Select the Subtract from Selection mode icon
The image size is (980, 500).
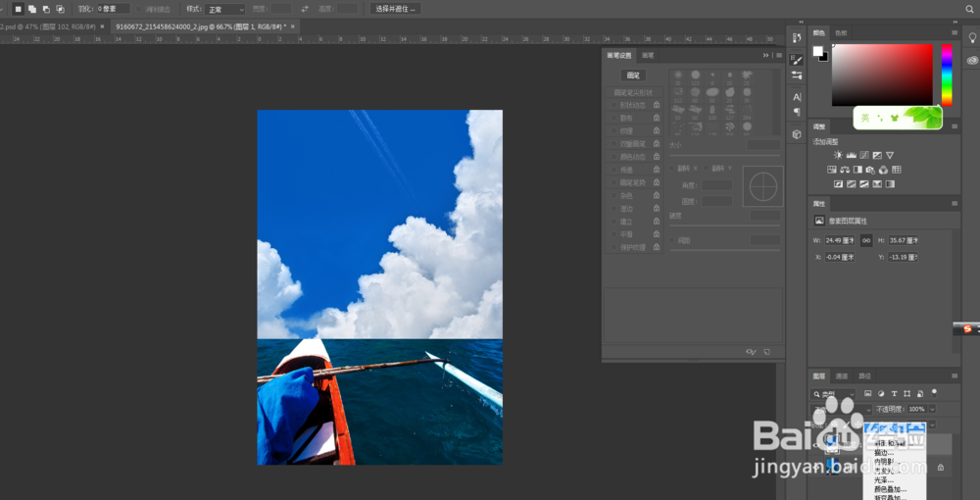tap(46, 9)
